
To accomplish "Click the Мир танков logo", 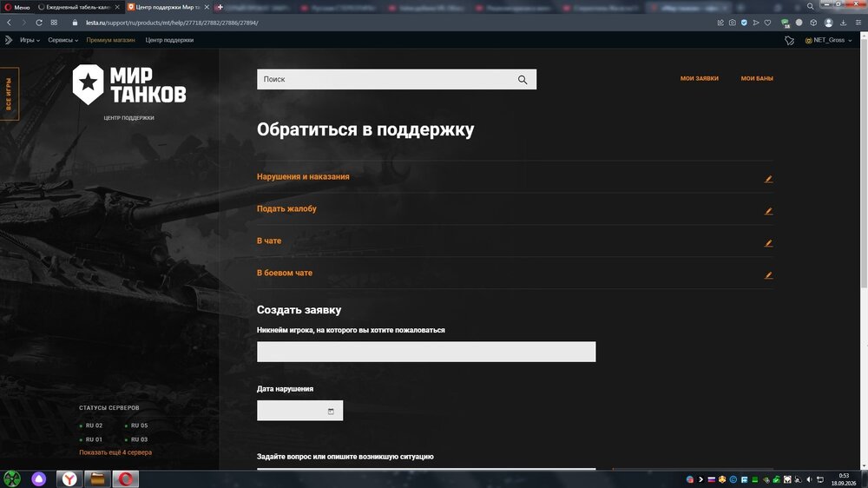I will click(x=129, y=85).
